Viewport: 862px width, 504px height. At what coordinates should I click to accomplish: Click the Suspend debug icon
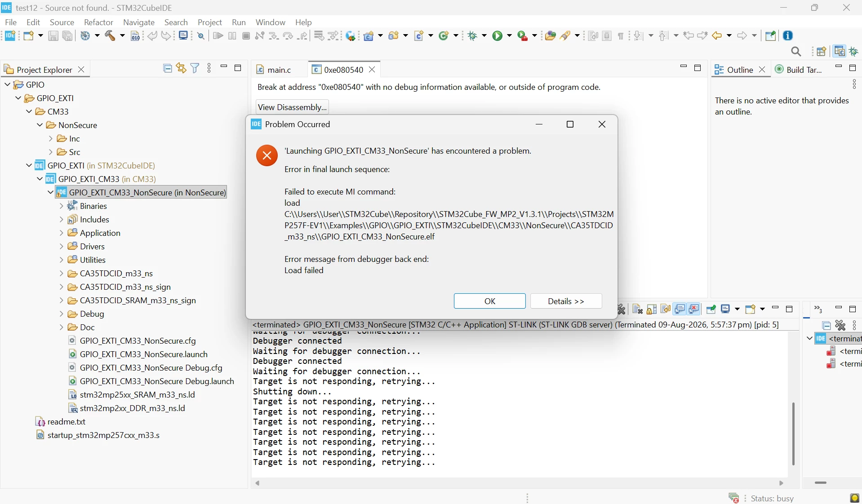[x=232, y=36]
